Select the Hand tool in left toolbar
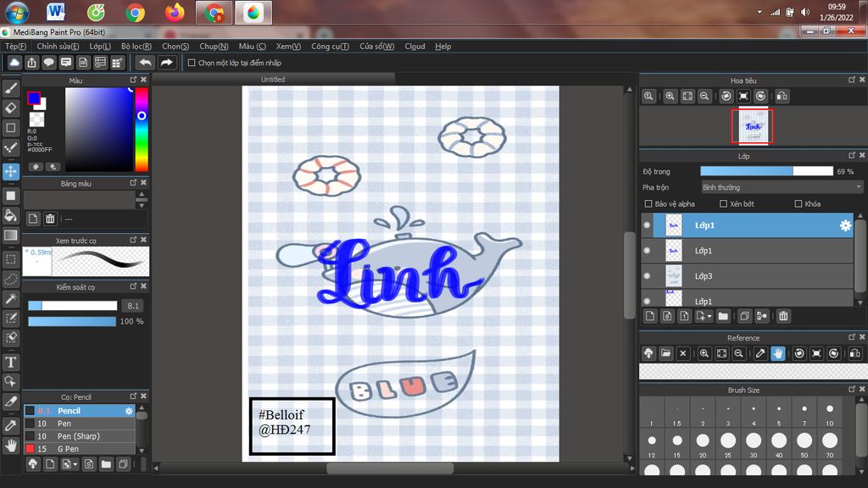868x488 pixels. tap(10, 446)
